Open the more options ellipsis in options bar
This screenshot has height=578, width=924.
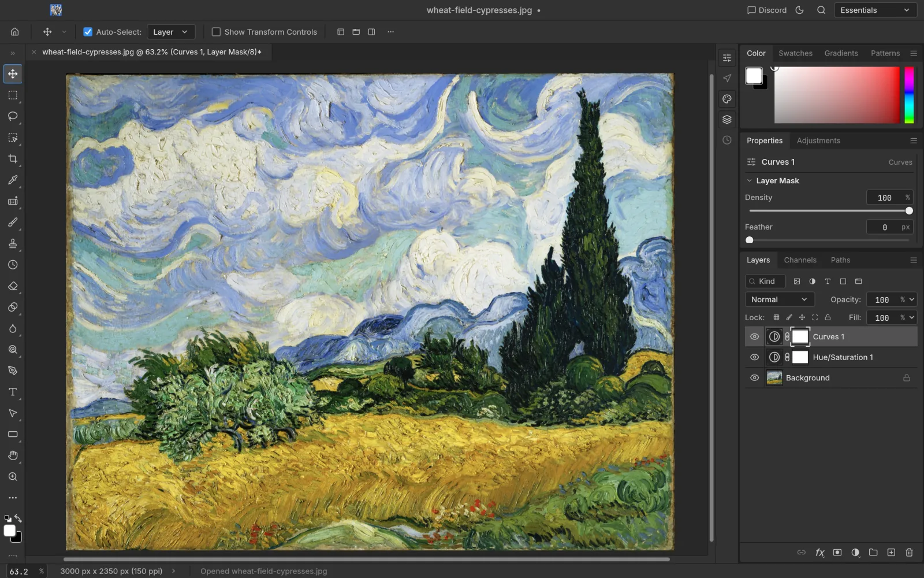pos(390,32)
